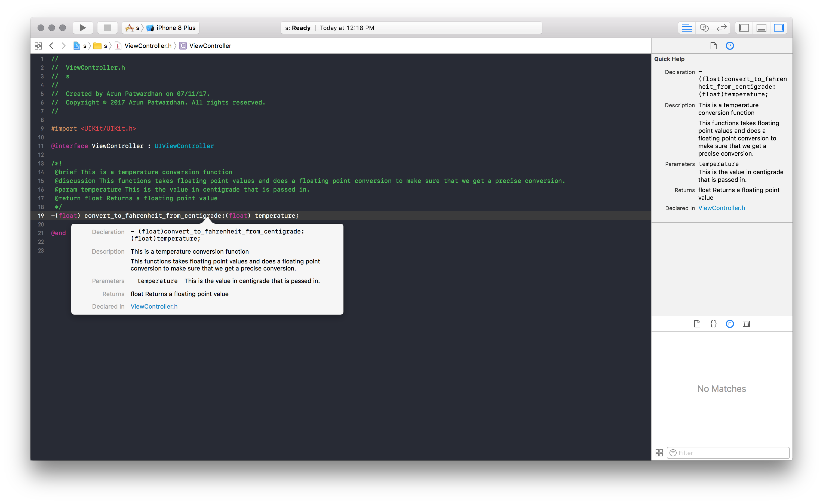Hide the Utilities inspector pane
This screenshot has height=504, width=823.
click(x=779, y=28)
